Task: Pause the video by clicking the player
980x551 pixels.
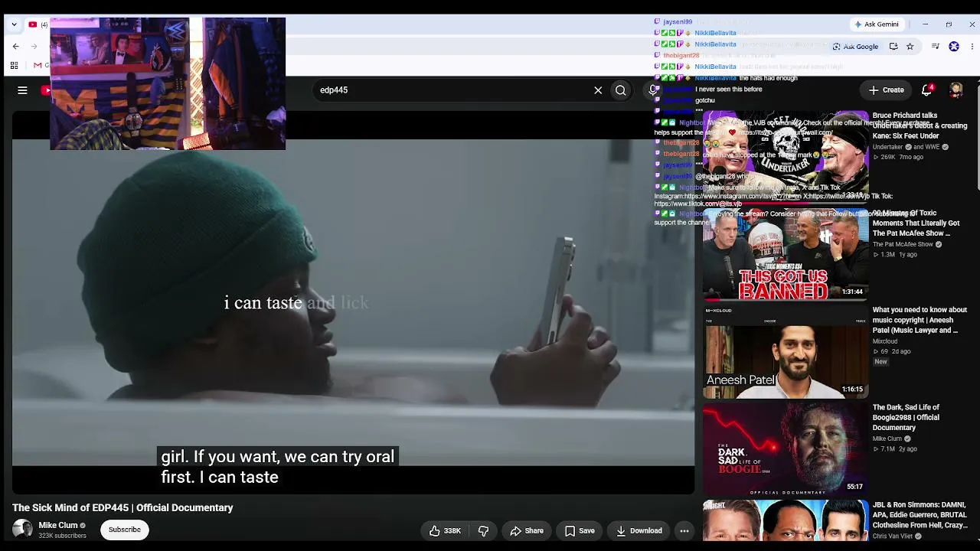Action: 353,302
